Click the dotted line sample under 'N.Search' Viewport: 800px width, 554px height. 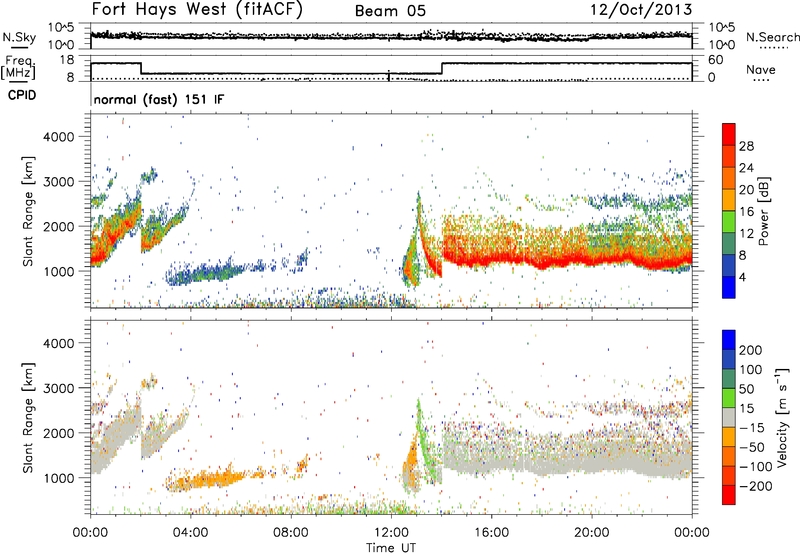coord(774,48)
